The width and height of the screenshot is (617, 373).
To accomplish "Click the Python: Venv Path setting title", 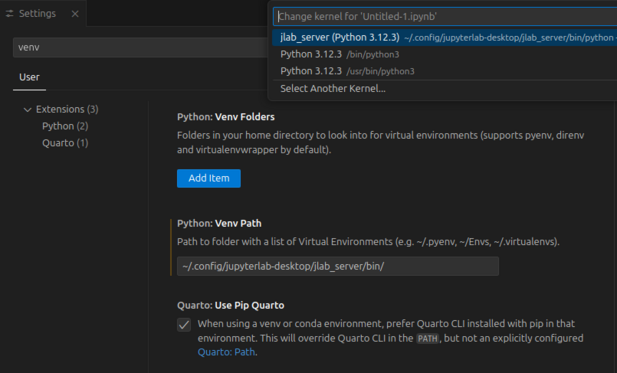I will tap(219, 223).
